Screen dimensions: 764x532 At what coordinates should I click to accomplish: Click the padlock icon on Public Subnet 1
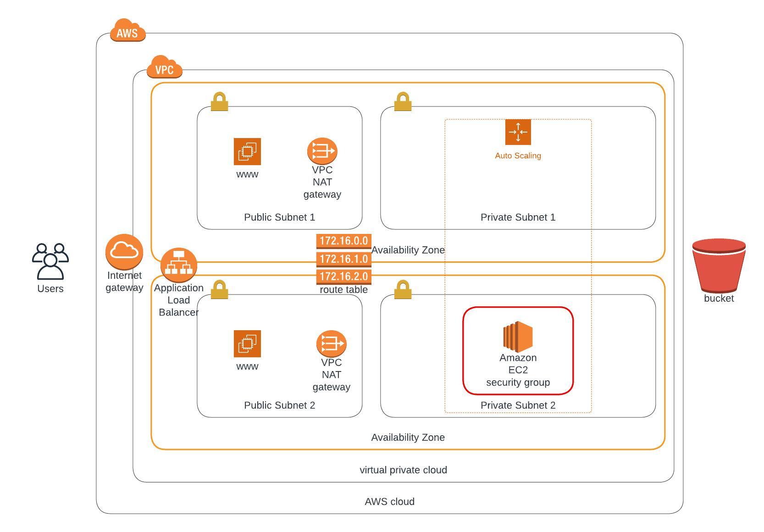point(219,102)
